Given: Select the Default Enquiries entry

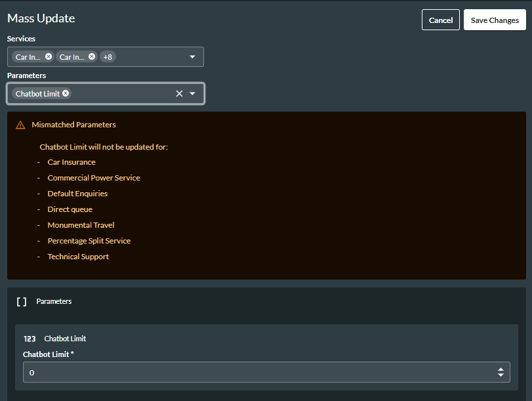Looking at the screenshot, I should (x=77, y=194).
